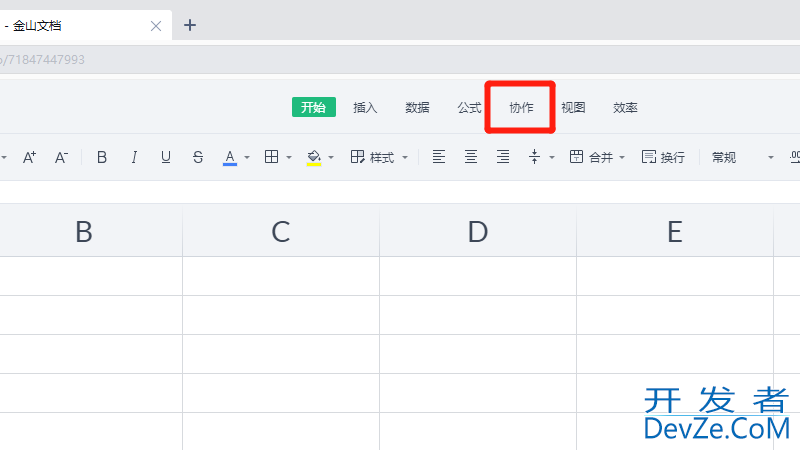800x450 pixels.
Task: Open font color dropdown arrow
Action: (247, 158)
